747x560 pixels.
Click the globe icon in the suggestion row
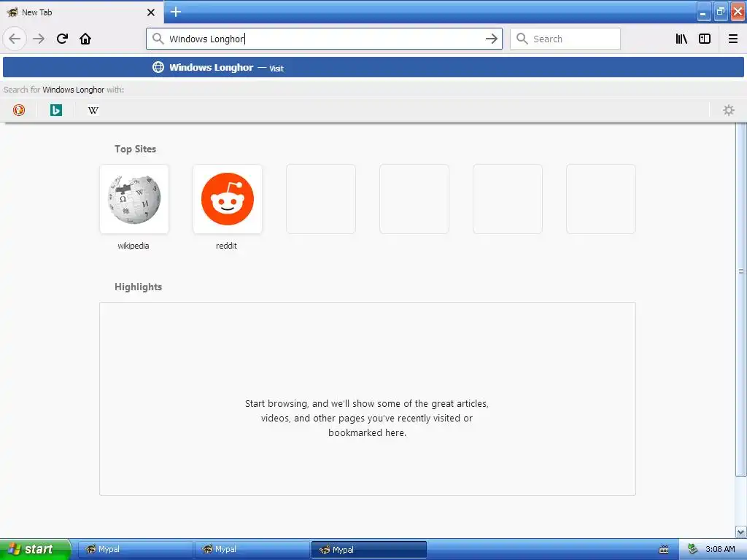click(x=158, y=67)
